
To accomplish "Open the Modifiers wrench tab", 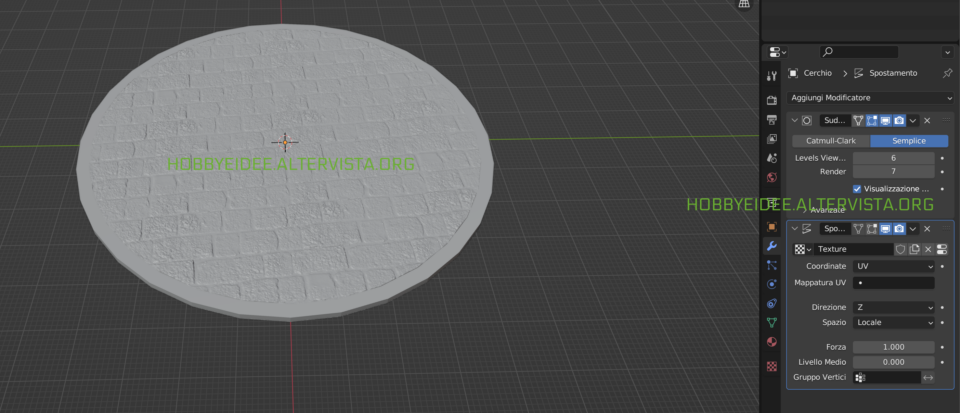I will point(771,246).
